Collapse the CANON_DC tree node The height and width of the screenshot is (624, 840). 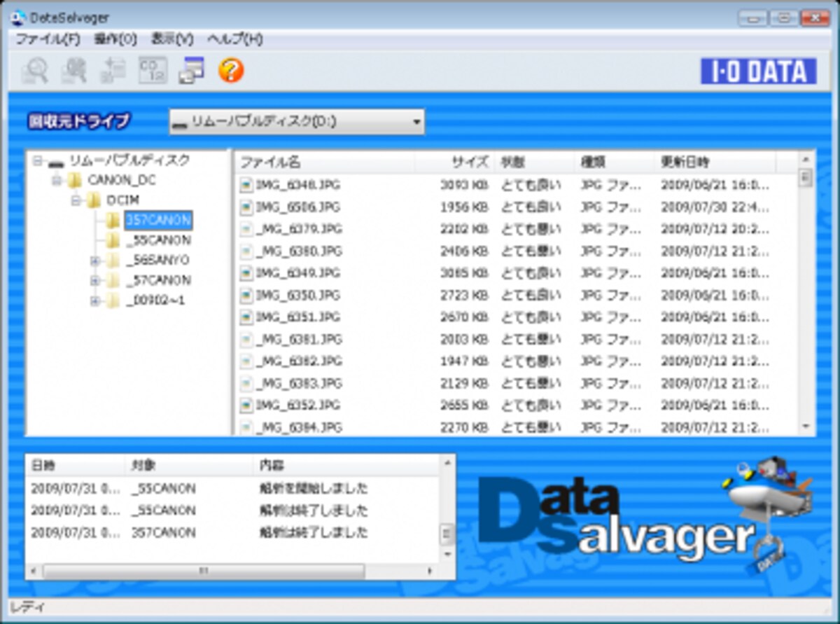coord(57,181)
